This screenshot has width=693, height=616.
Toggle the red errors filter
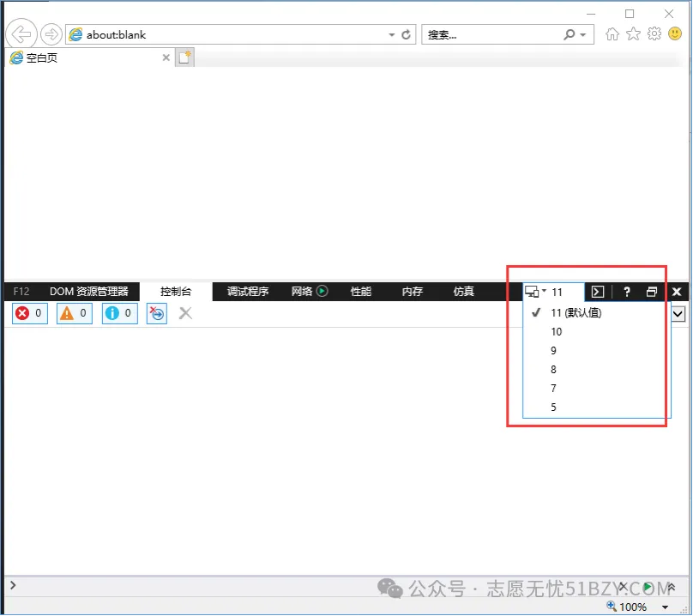[x=30, y=313]
